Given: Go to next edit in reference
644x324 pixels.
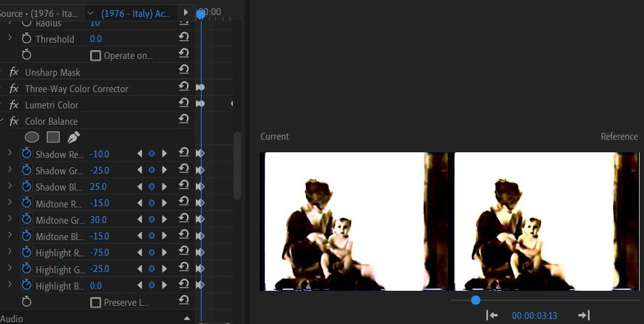Looking at the screenshot, I should click(584, 315).
